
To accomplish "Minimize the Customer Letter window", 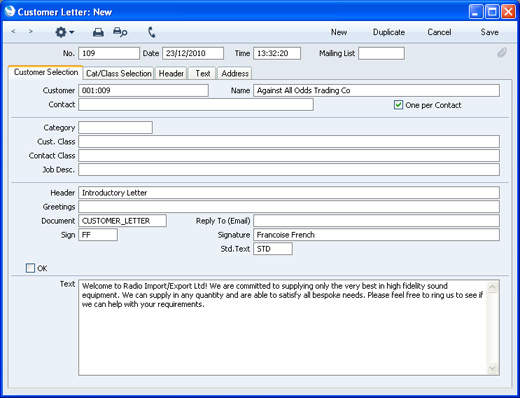I will 476,12.
